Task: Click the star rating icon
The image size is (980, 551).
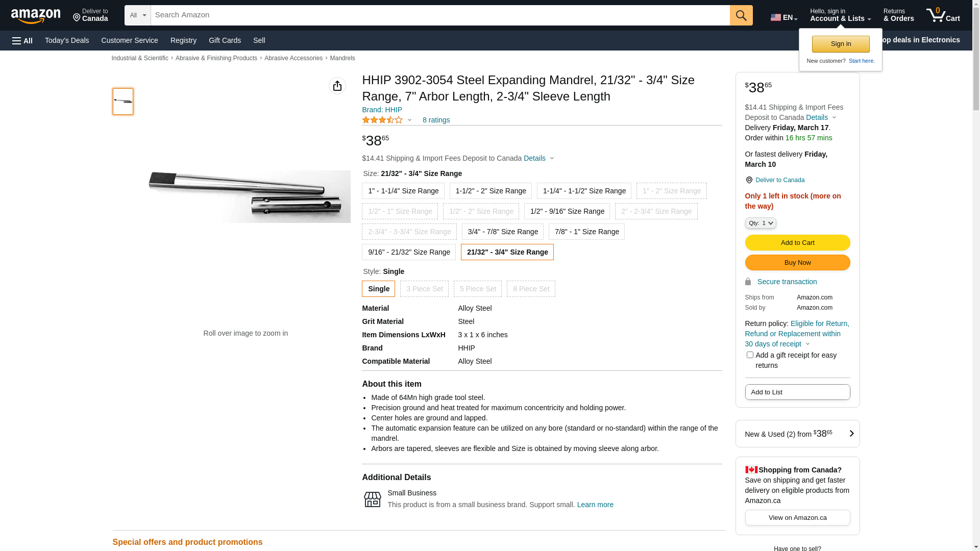Action: tap(382, 120)
